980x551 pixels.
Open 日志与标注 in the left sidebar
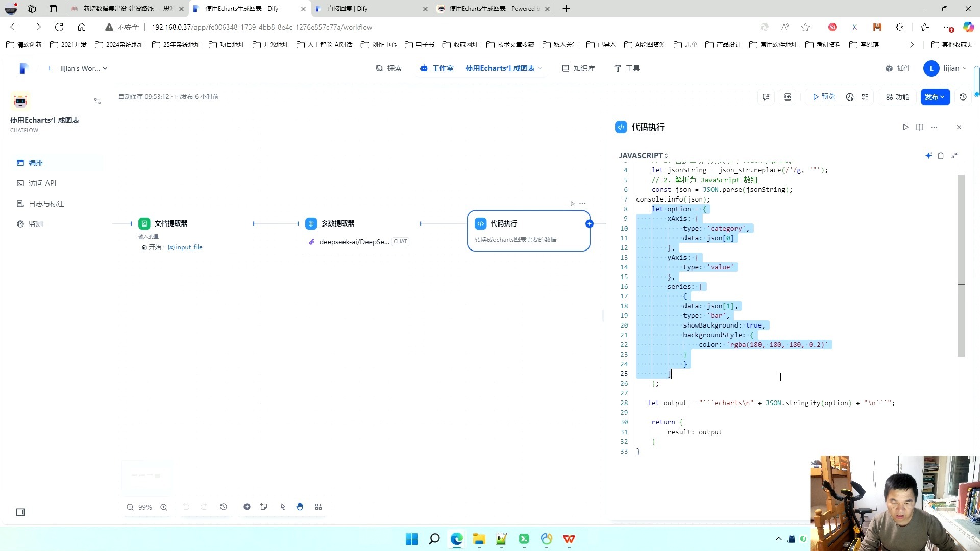tap(46, 204)
